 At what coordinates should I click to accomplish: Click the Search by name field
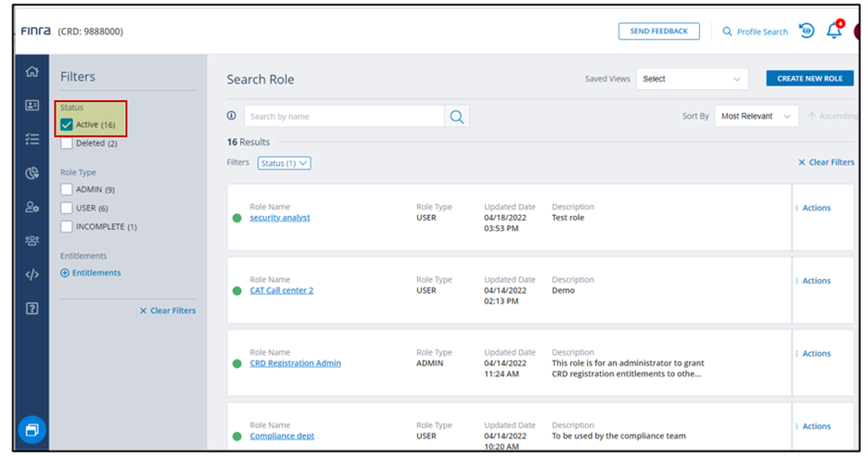pyautogui.click(x=343, y=117)
